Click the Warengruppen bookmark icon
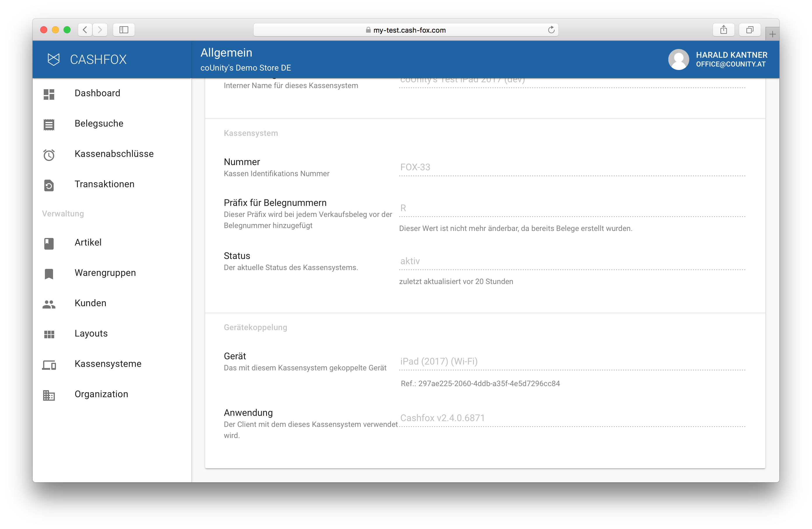Viewport: 812px width, 529px height. [49, 274]
